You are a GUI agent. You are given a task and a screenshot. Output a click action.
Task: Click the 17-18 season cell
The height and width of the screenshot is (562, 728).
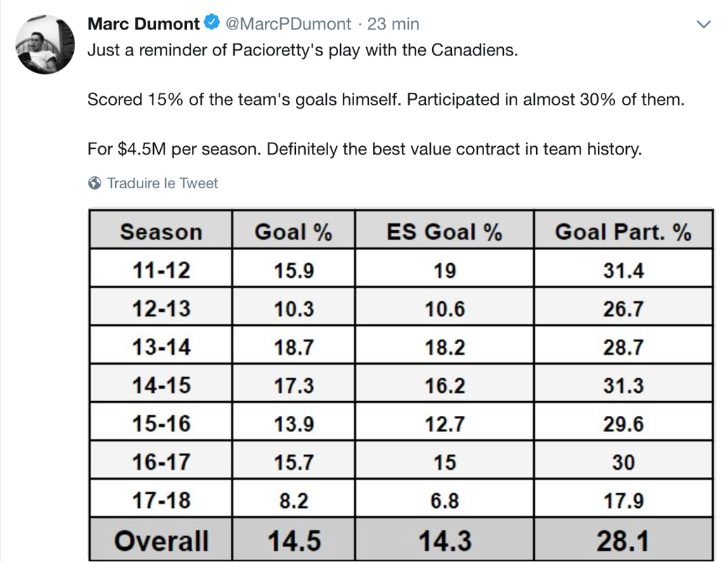click(161, 500)
